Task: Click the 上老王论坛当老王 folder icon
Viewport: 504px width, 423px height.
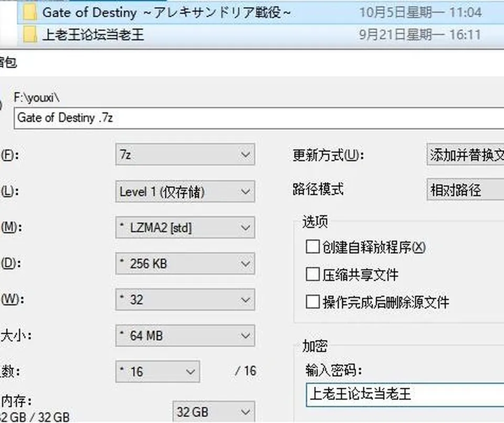Action: (x=29, y=35)
